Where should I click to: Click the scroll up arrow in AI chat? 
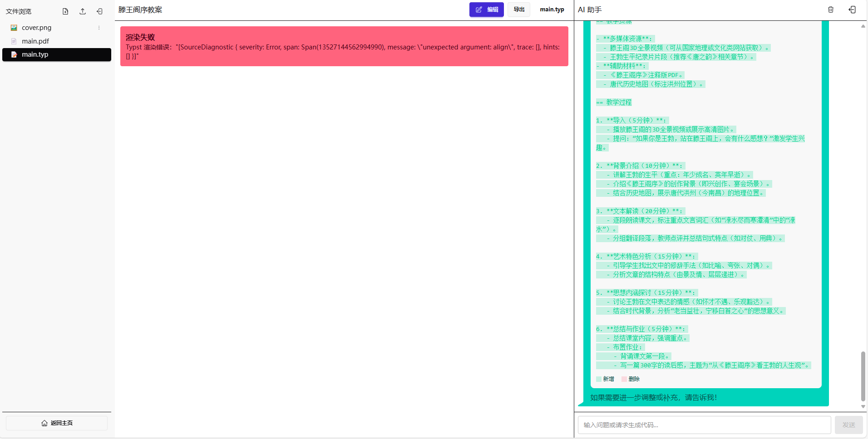pos(863,26)
